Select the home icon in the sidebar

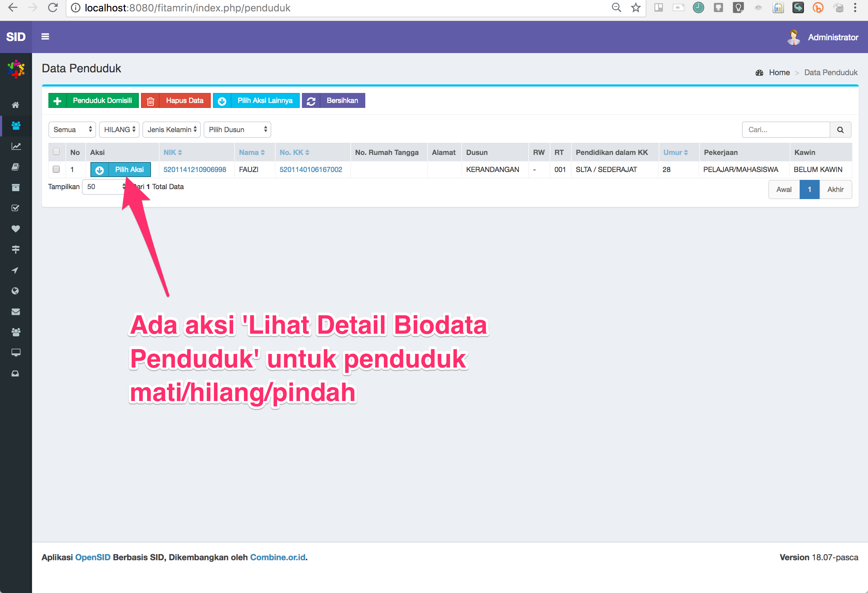16,105
